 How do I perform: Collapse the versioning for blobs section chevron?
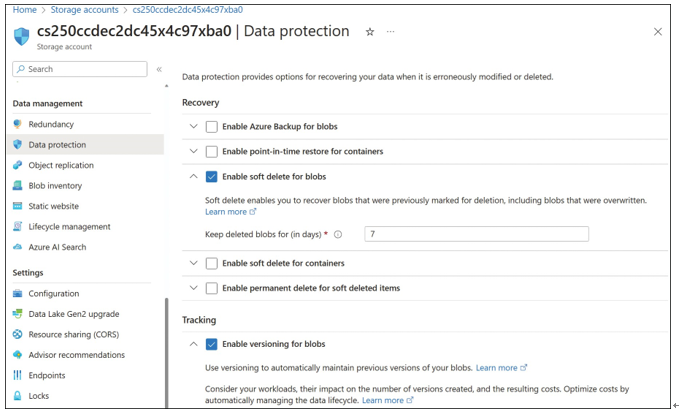(x=194, y=344)
